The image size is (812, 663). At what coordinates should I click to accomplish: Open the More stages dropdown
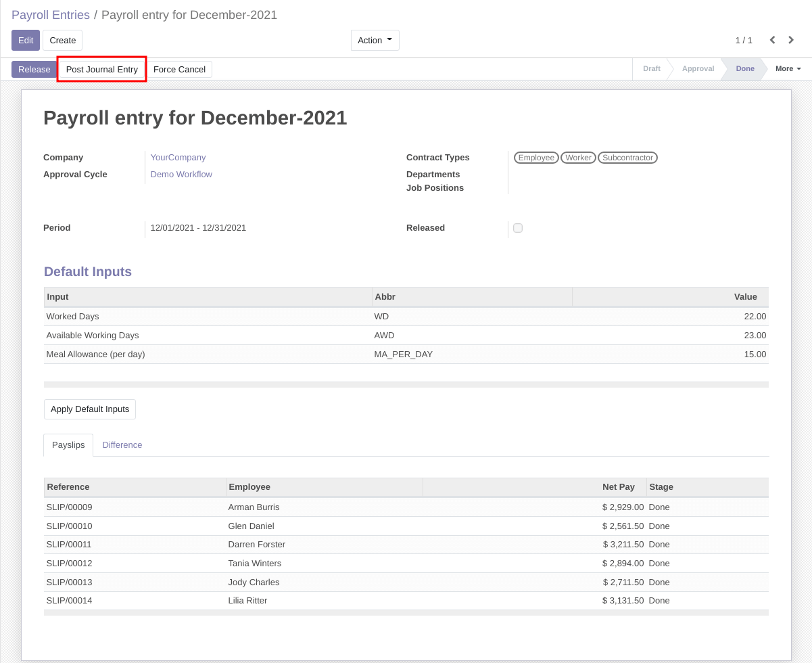(x=787, y=68)
